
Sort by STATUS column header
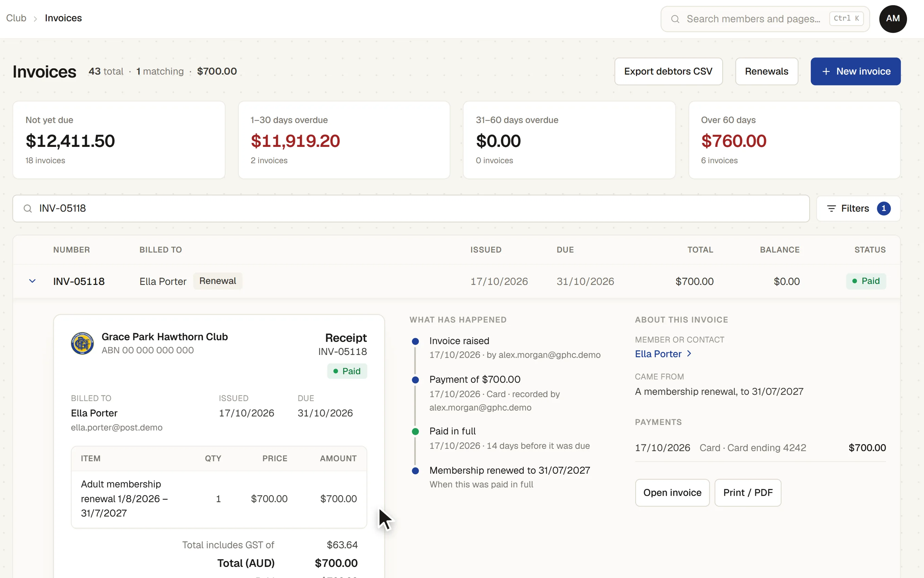(870, 250)
